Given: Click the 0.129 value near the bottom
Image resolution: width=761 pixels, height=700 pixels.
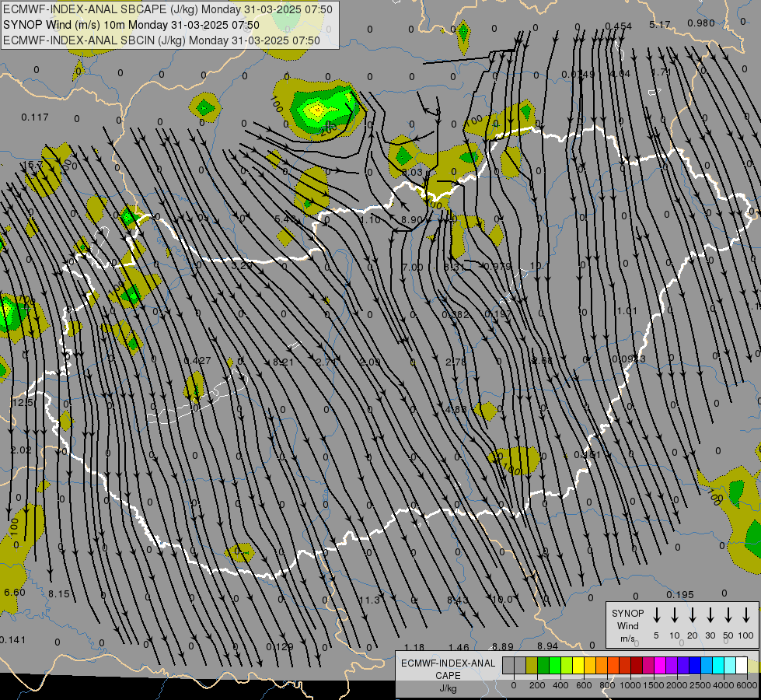Looking at the screenshot, I should click(280, 646).
